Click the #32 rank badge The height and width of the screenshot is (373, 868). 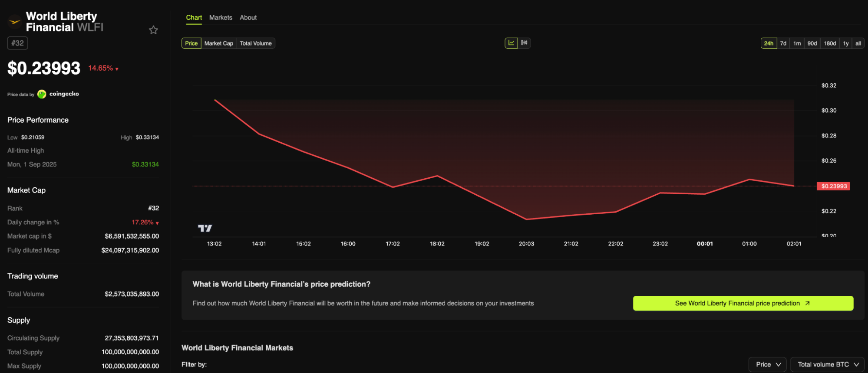tap(17, 43)
